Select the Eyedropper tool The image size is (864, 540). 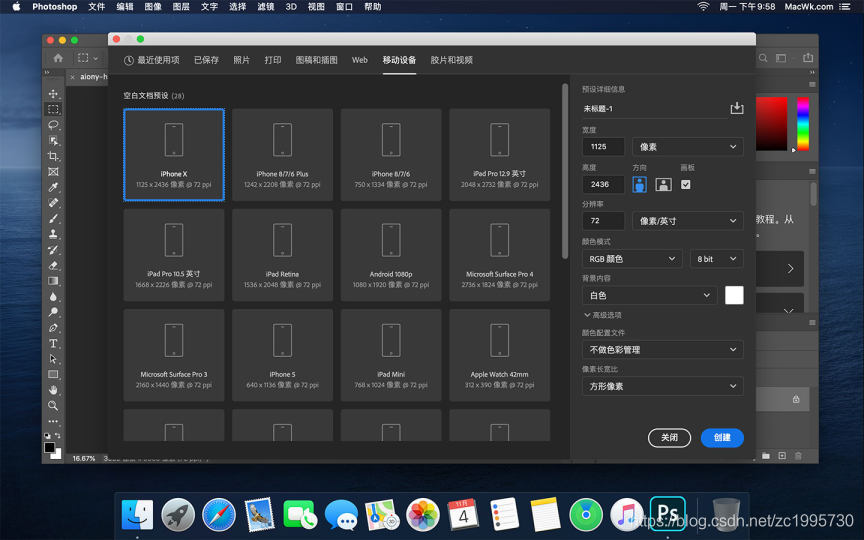[x=53, y=187]
